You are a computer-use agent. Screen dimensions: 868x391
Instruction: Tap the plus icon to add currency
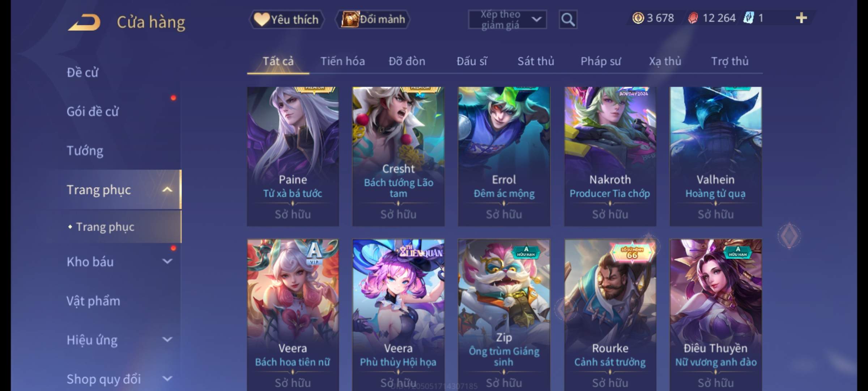[801, 18]
